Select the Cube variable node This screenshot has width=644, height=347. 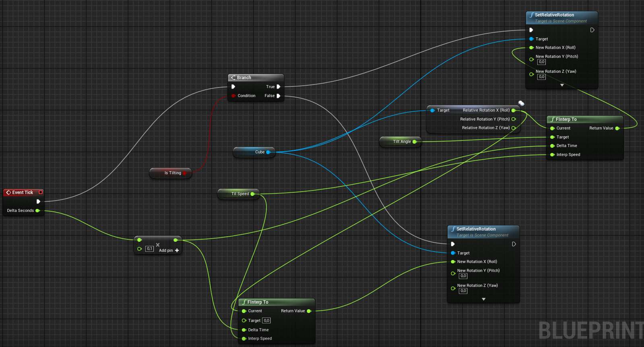[254, 152]
